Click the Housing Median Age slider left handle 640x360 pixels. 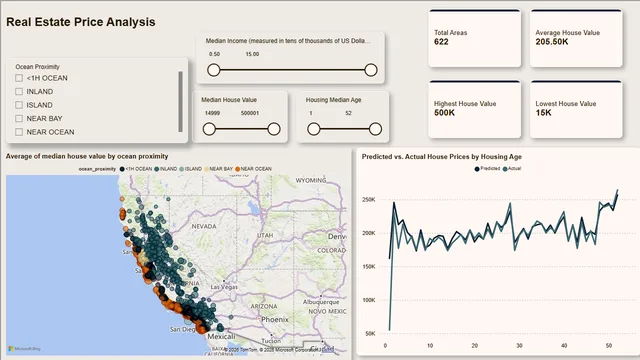coord(313,129)
